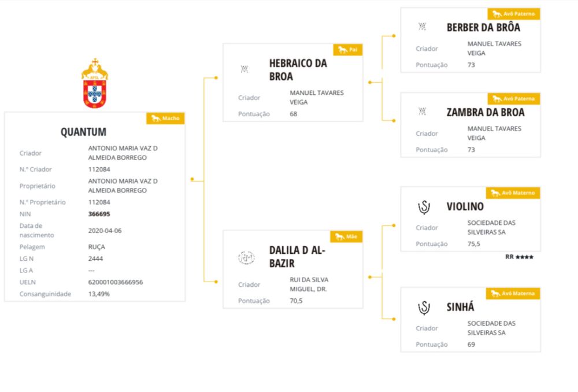Open the Zambra da Broa pedigree link
This screenshot has width=578, height=392.
(486, 112)
